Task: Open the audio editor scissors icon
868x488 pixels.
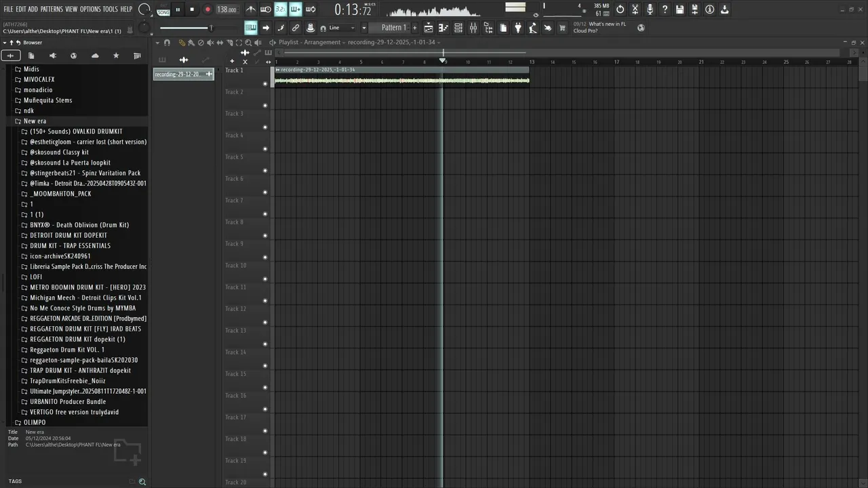Action: coord(635,9)
